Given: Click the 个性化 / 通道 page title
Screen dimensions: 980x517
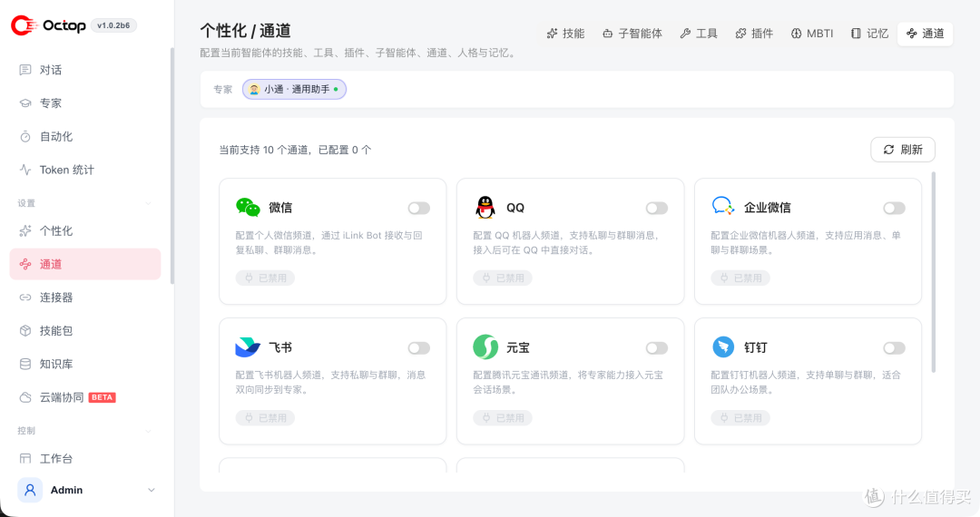Looking at the screenshot, I should [246, 31].
